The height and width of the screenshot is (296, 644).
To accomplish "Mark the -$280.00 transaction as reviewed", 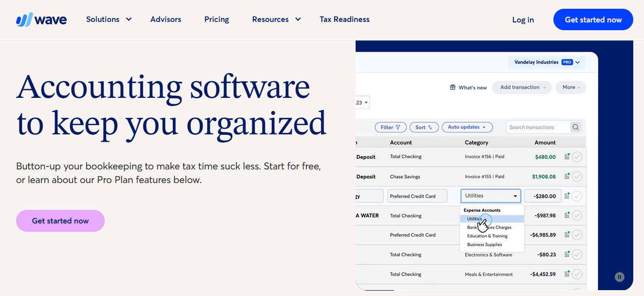I will pos(577,196).
